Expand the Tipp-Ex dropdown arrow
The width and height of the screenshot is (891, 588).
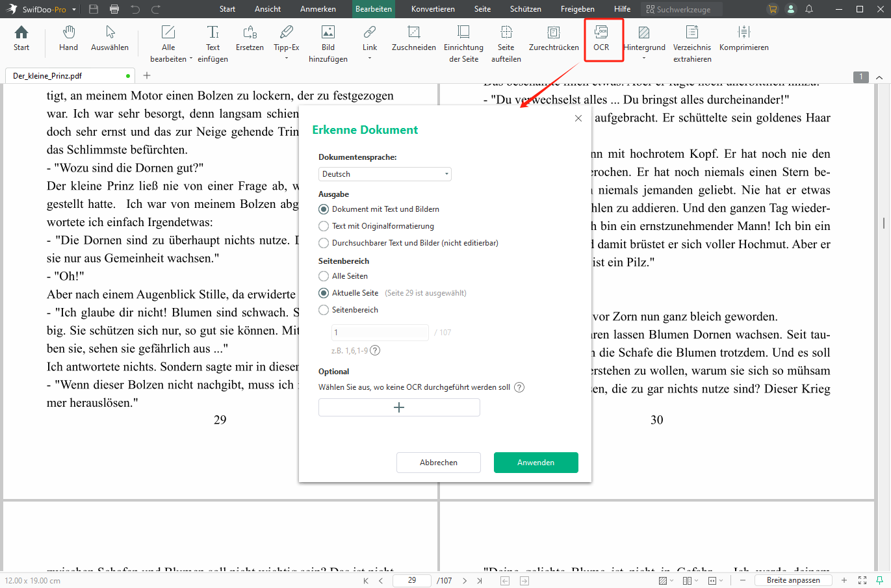(x=287, y=58)
